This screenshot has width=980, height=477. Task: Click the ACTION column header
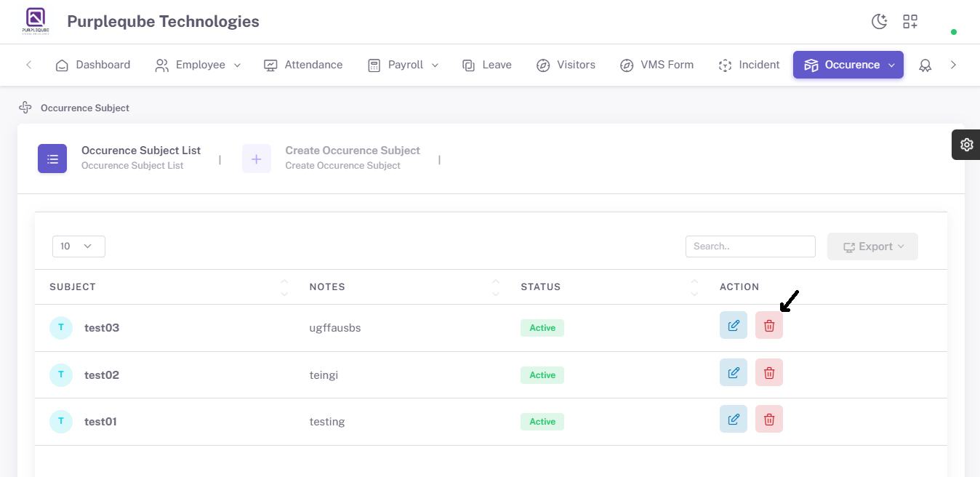pos(739,287)
